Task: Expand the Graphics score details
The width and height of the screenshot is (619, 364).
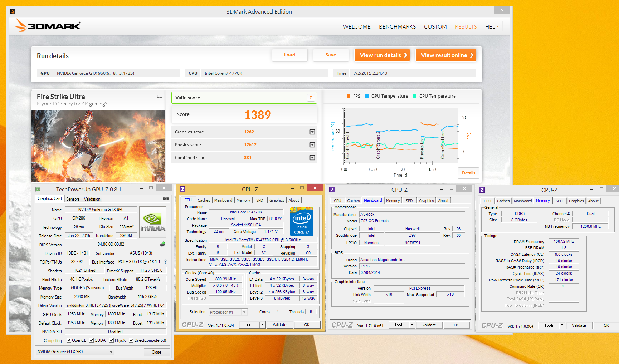Action: pos(312,132)
